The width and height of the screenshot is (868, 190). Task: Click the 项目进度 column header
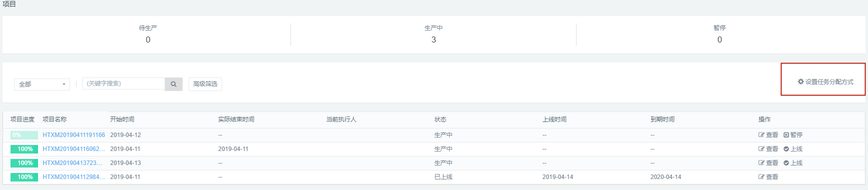click(23, 119)
